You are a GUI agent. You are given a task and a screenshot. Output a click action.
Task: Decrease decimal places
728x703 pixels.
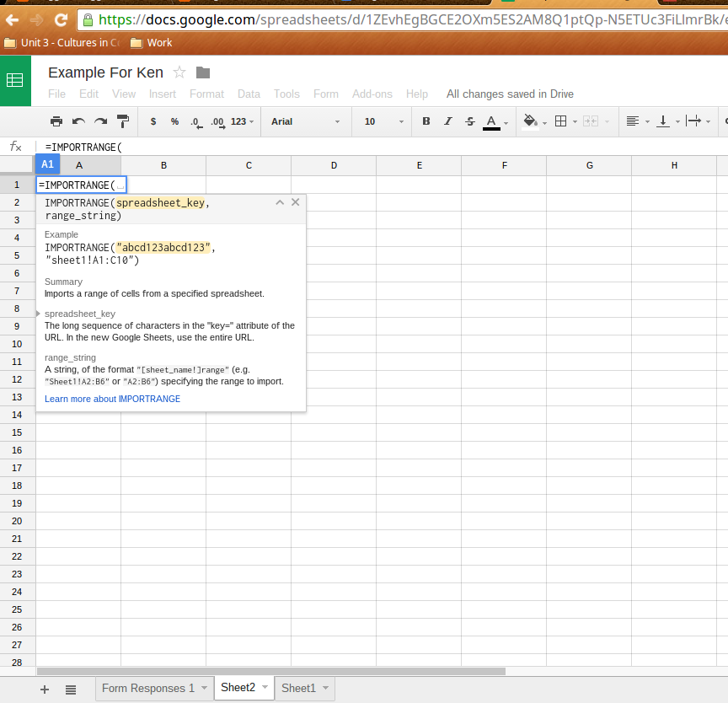(196, 122)
